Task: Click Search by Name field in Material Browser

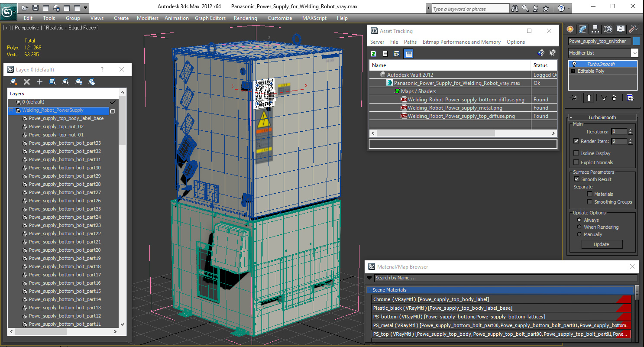Action: tap(505, 278)
